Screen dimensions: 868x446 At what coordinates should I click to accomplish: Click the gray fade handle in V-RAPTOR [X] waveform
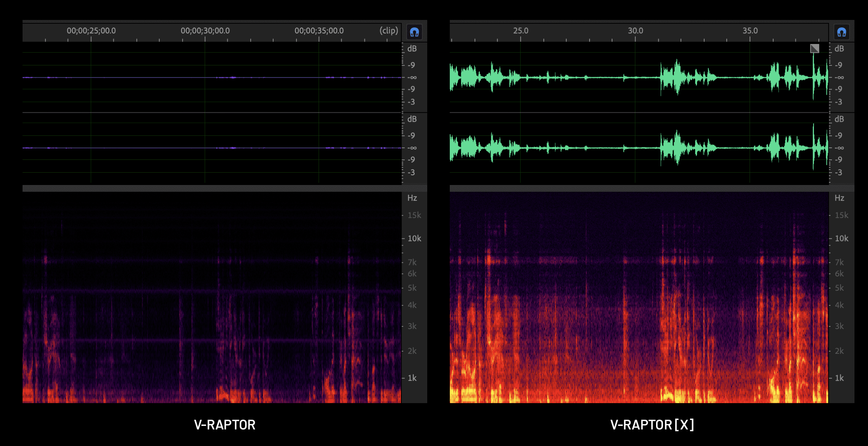(x=815, y=49)
